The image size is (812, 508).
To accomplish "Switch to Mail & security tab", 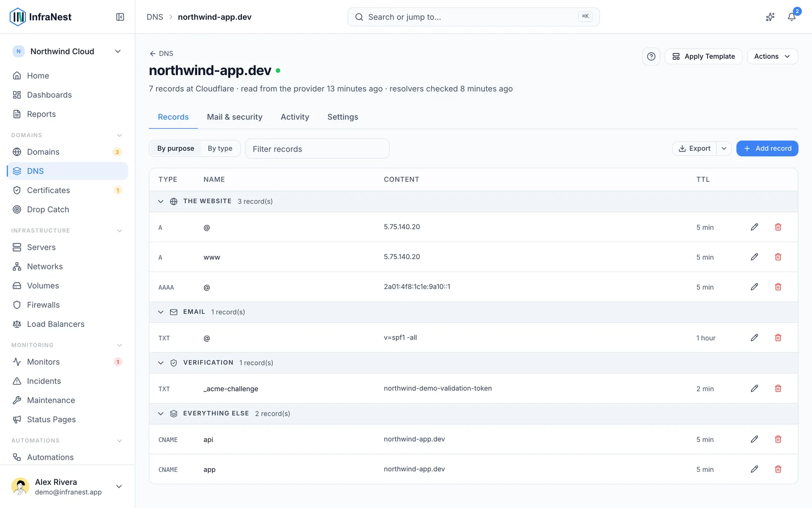I will [235, 117].
